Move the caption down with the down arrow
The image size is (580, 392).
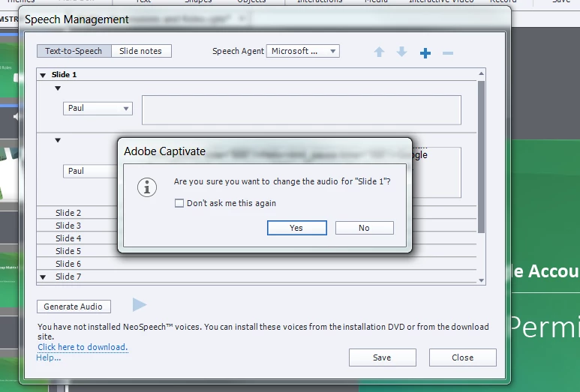tap(401, 52)
